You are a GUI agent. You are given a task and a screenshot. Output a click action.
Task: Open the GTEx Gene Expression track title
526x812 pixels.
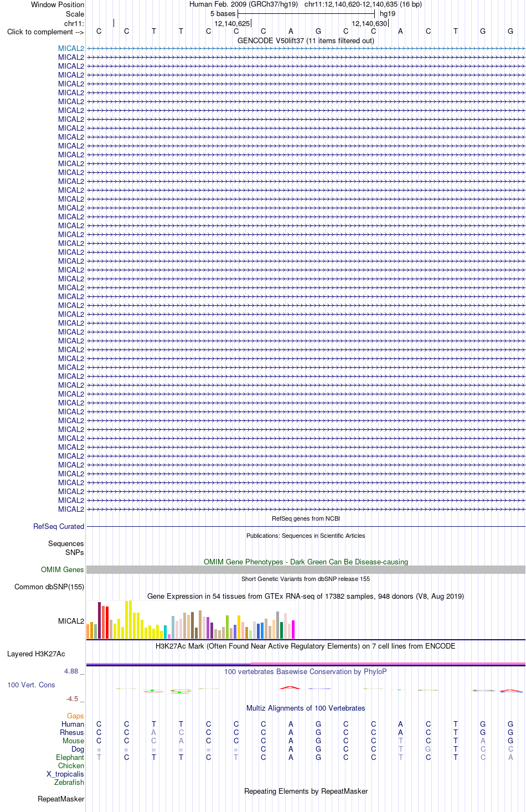306,596
